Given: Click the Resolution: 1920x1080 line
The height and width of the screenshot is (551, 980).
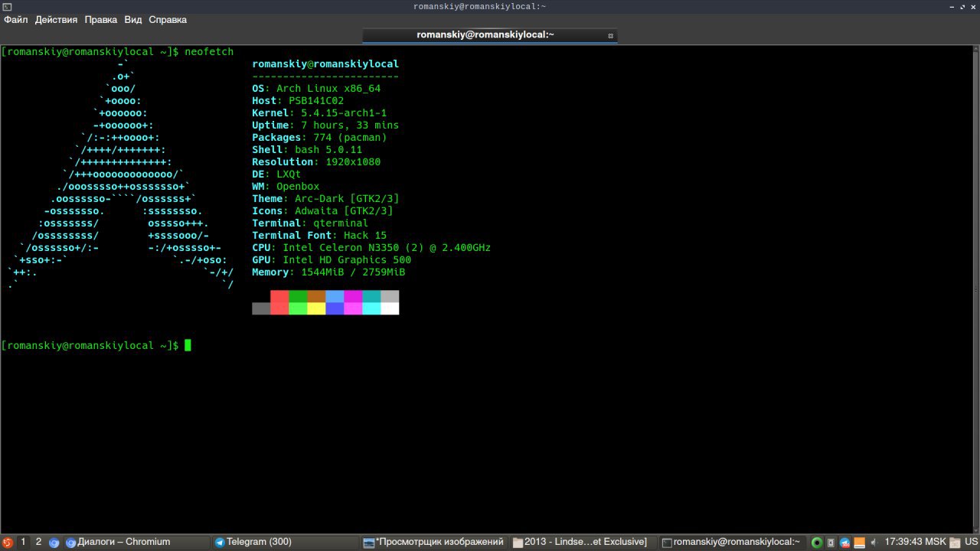Looking at the screenshot, I should pos(316,161).
